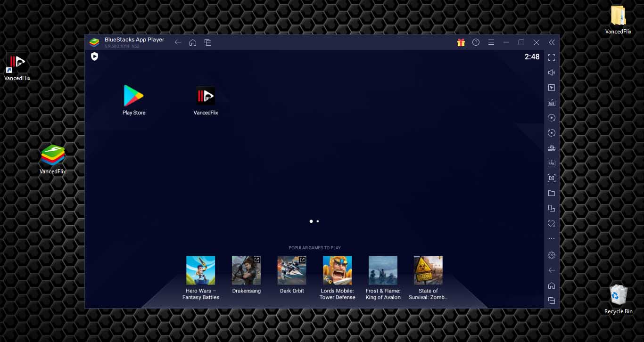Maximize the BlueStacks window
The width and height of the screenshot is (644, 342).
click(521, 42)
